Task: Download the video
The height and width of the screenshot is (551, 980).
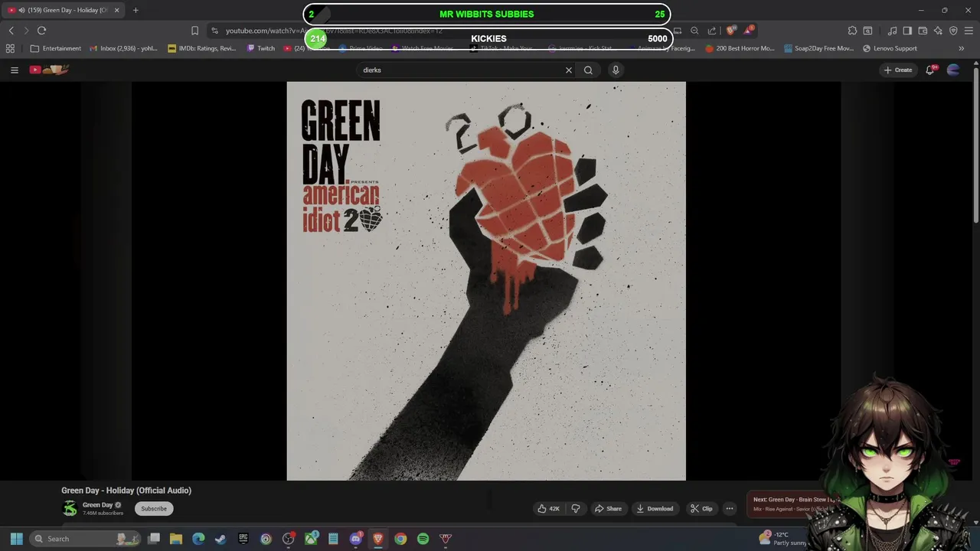Action: [655, 508]
